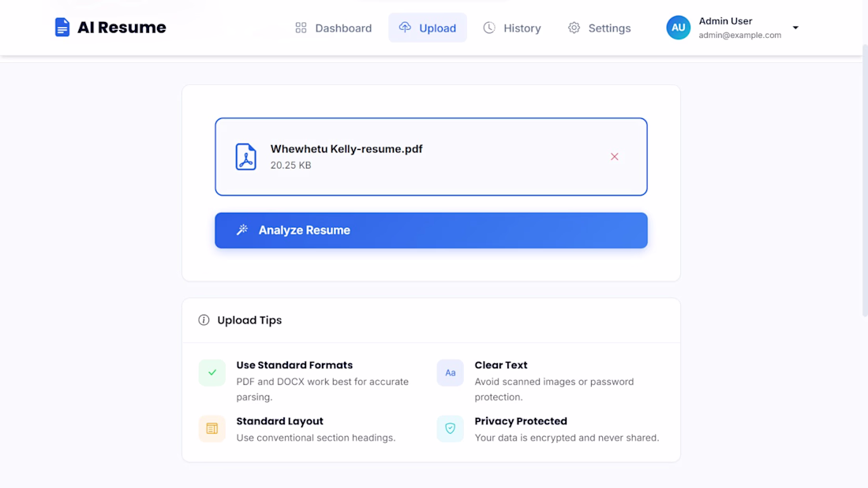
Task: Click the Dashboard grid icon
Action: (301, 28)
